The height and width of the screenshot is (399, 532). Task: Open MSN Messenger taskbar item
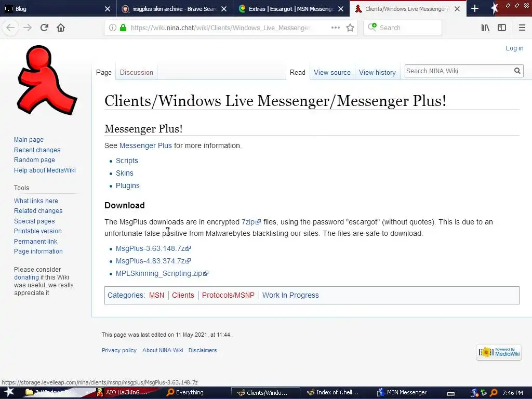pos(402,392)
